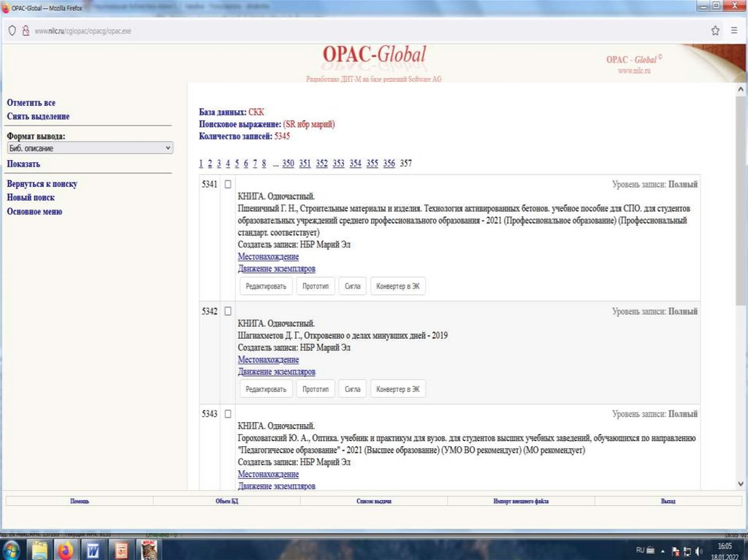
Task: Open Список выдачи in the bottom menu
Action: pyautogui.click(x=374, y=501)
